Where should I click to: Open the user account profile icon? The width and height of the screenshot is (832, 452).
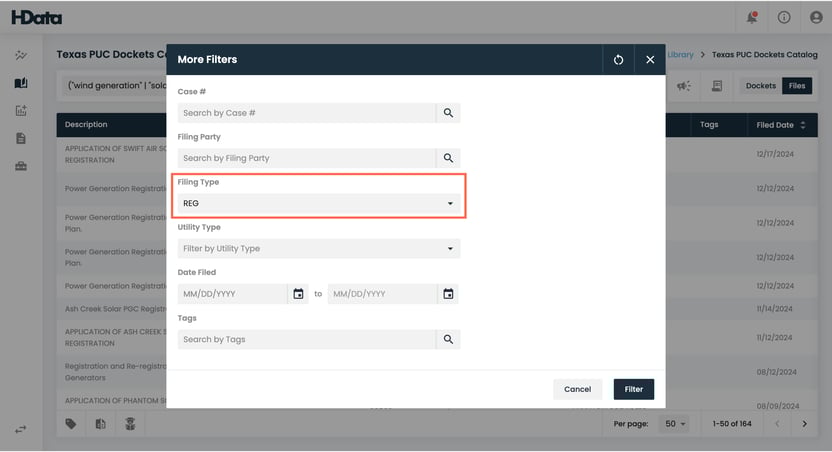point(816,18)
